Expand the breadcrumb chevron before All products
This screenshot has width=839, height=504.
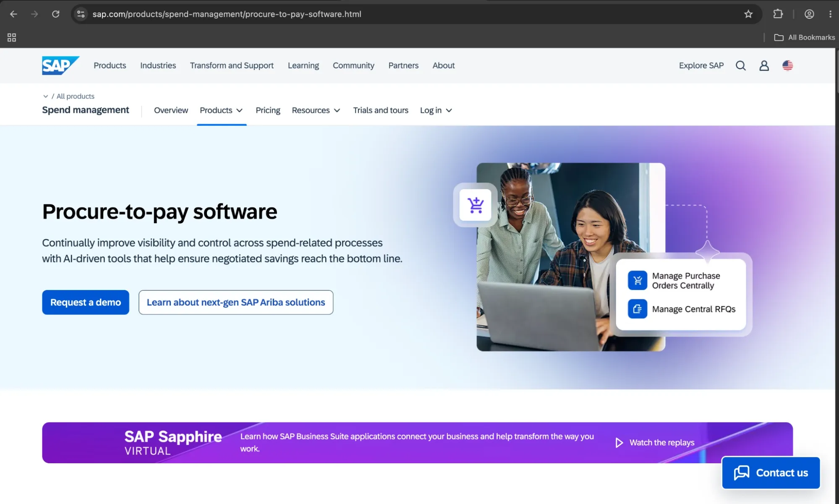pos(45,97)
